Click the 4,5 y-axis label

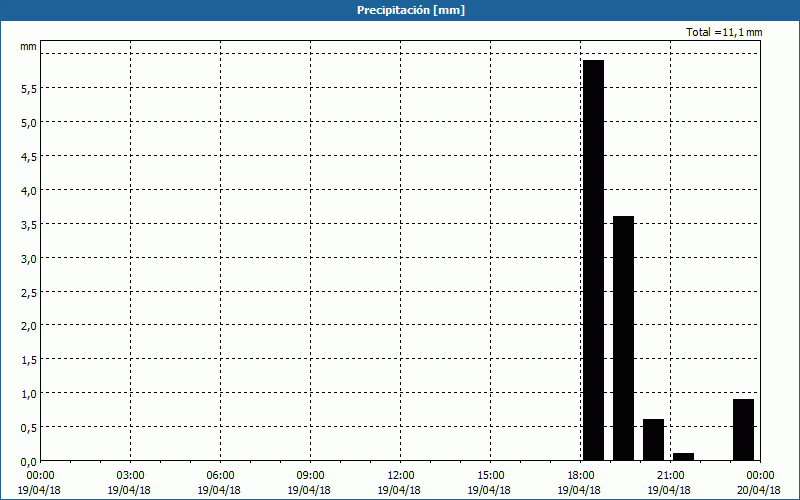pyautogui.click(x=29, y=157)
